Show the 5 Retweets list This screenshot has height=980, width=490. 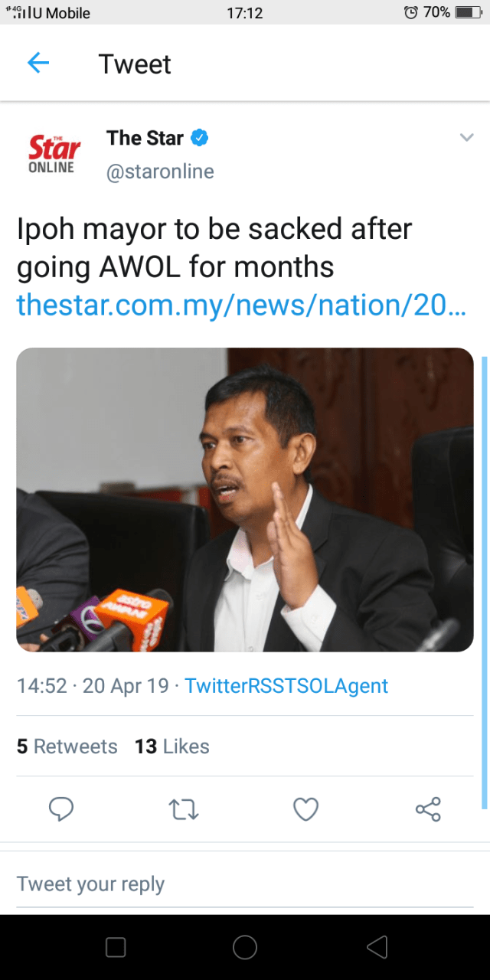click(67, 746)
